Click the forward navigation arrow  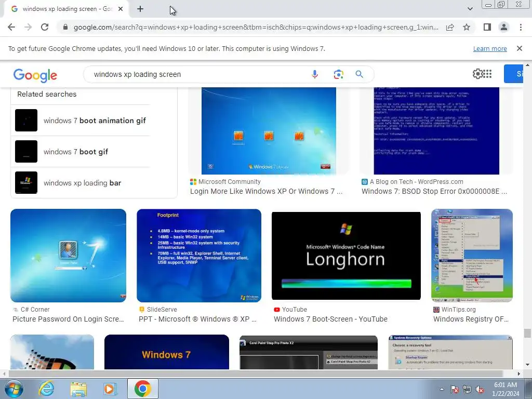(x=28, y=27)
